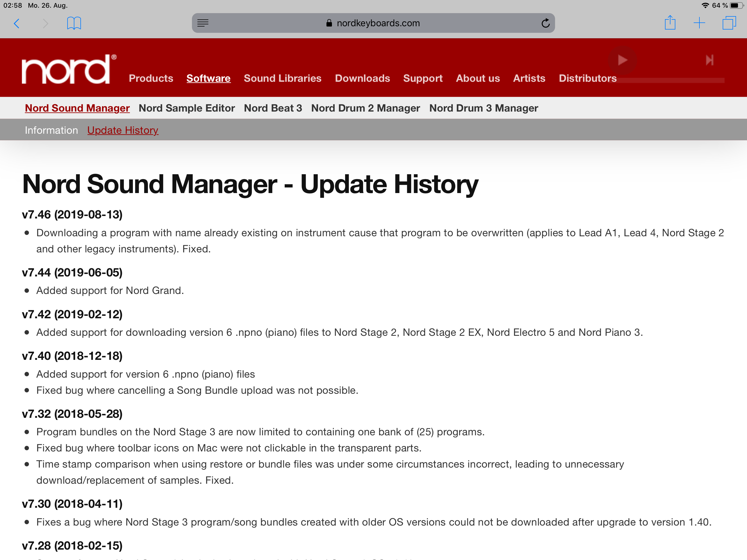Viewport: 747px width, 560px height.
Task: Click 'Downloading a program with name already existing' entry
Action: pyautogui.click(x=380, y=241)
